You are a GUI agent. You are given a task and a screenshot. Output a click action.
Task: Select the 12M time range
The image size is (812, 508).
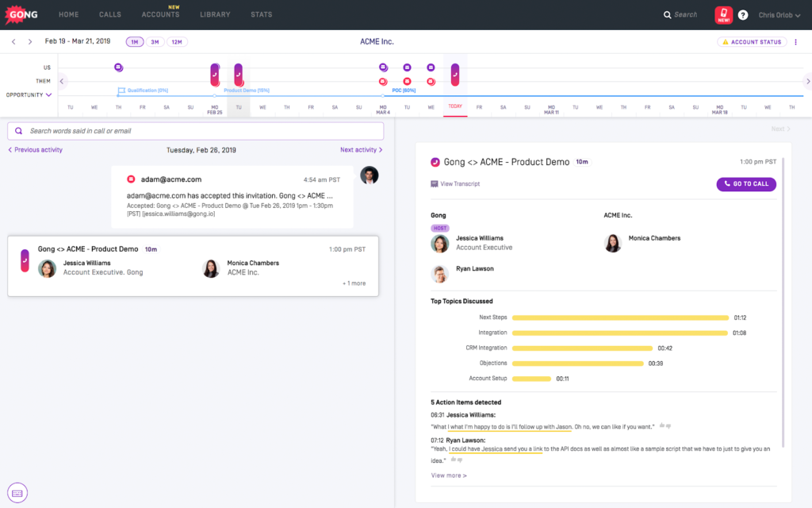tap(177, 42)
